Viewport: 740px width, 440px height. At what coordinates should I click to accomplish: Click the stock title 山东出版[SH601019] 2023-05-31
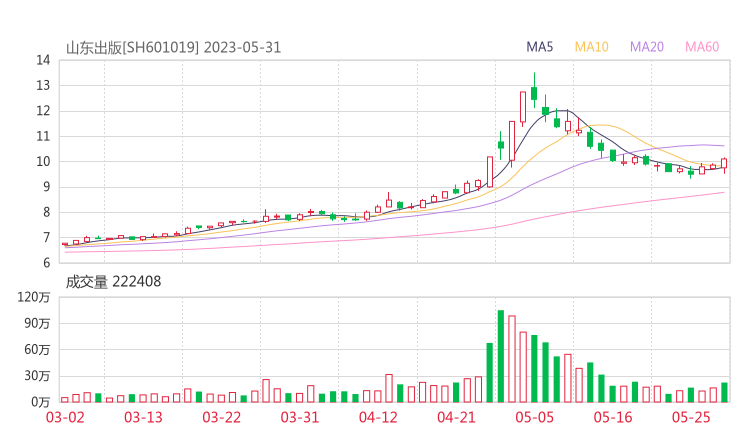[173, 48]
